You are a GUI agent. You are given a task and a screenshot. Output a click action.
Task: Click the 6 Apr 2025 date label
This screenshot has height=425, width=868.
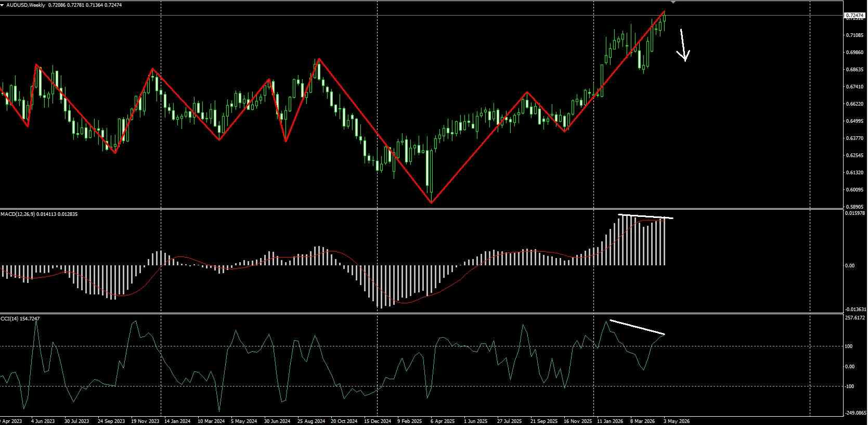click(443, 421)
